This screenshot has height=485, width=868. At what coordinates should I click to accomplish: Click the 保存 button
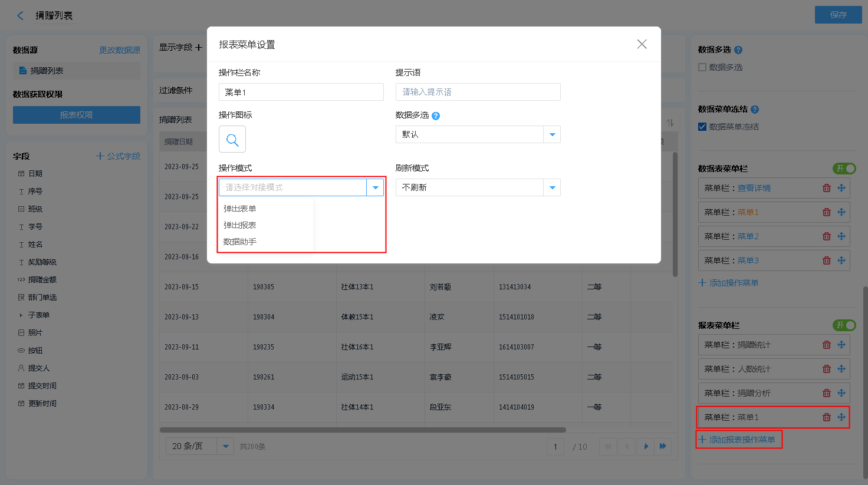[838, 15]
